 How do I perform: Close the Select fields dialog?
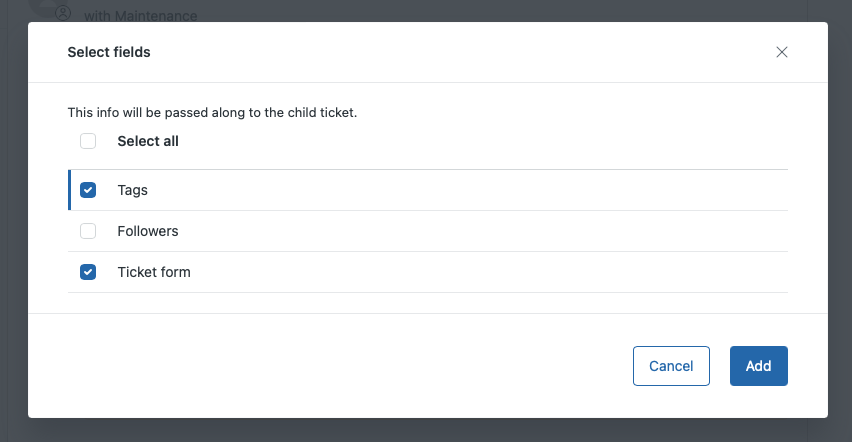pos(782,52)
